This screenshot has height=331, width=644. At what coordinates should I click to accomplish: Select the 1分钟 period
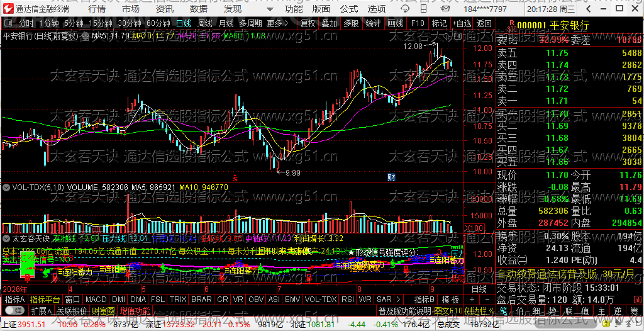pyautogui.click(x=49, y=23)
